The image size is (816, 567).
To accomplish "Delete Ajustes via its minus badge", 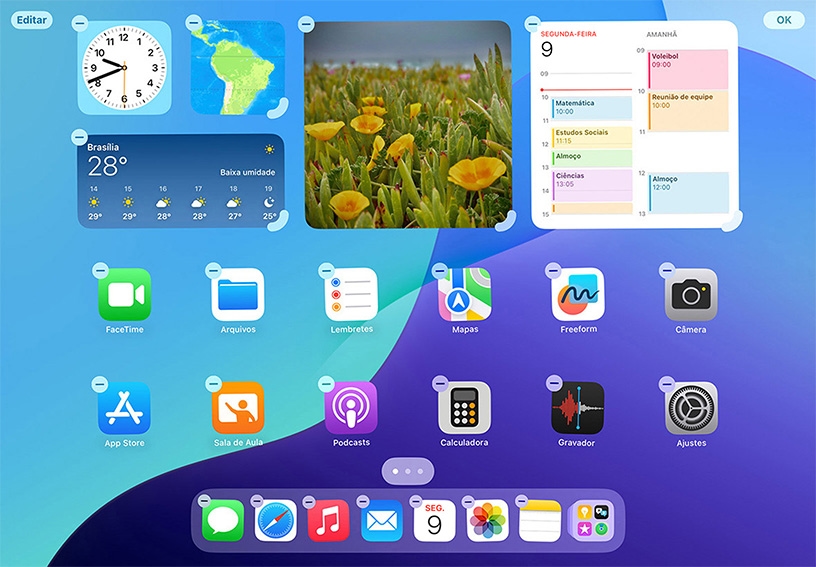I will (x=667, y=384).
